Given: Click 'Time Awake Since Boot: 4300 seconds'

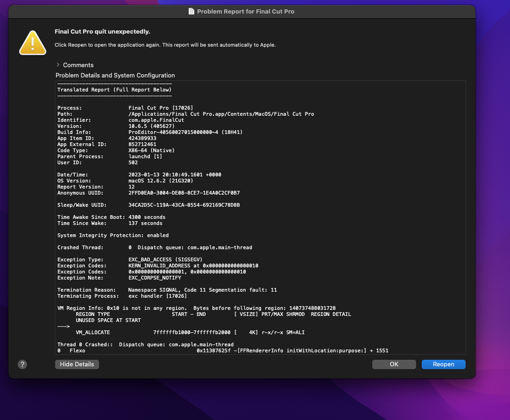Looking at the screenshot, I should [x=111, y=217].
